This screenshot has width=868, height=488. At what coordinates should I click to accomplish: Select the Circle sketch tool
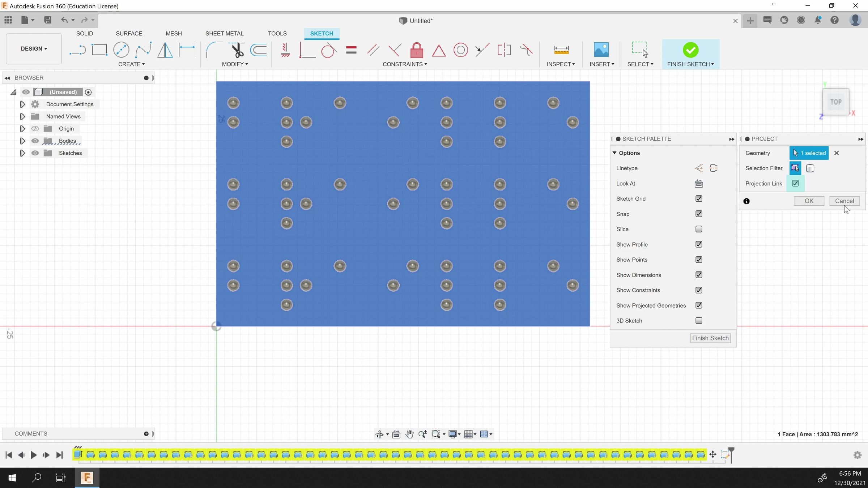click(x=121, y=50)
